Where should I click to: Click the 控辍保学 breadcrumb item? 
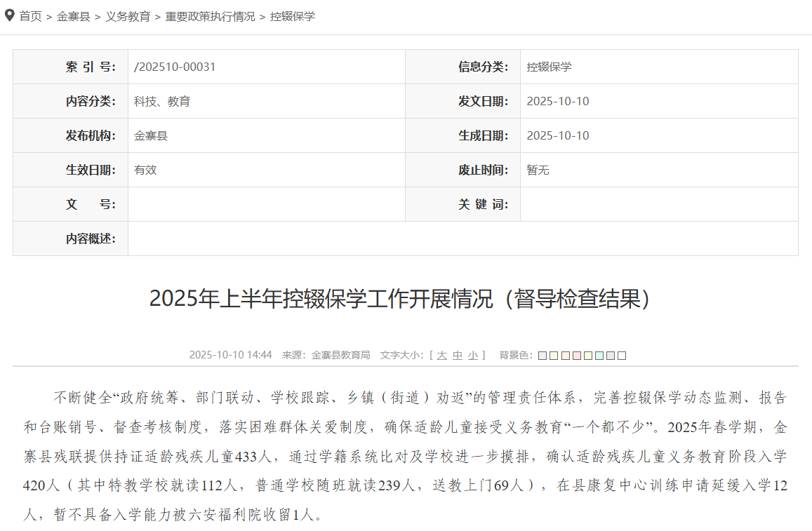(293, 16)
